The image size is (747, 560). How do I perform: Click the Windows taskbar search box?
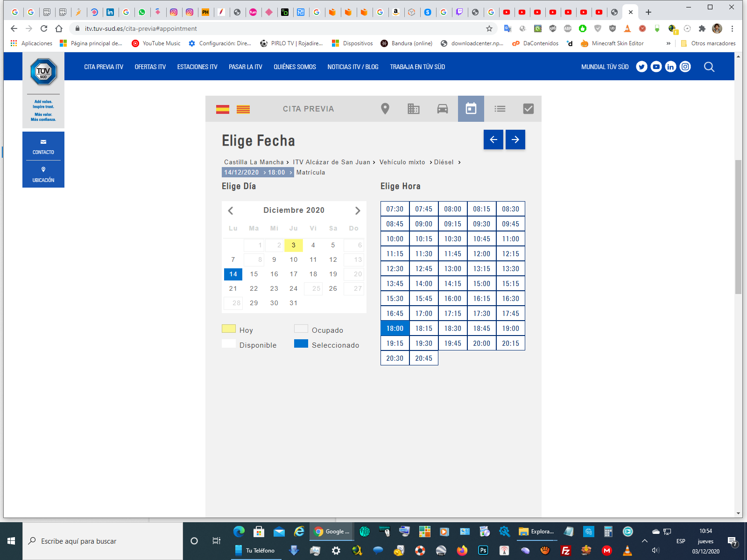click(x=103, y=541)
